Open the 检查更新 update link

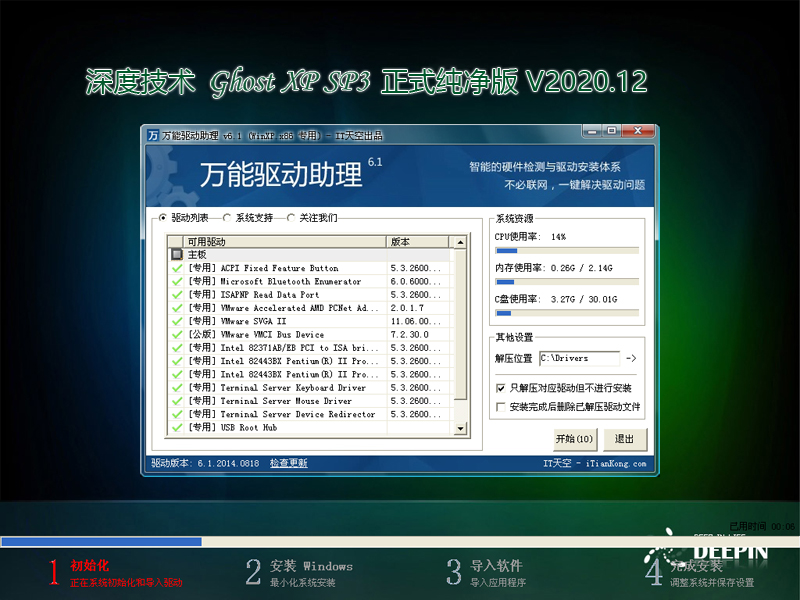[287, 463]
